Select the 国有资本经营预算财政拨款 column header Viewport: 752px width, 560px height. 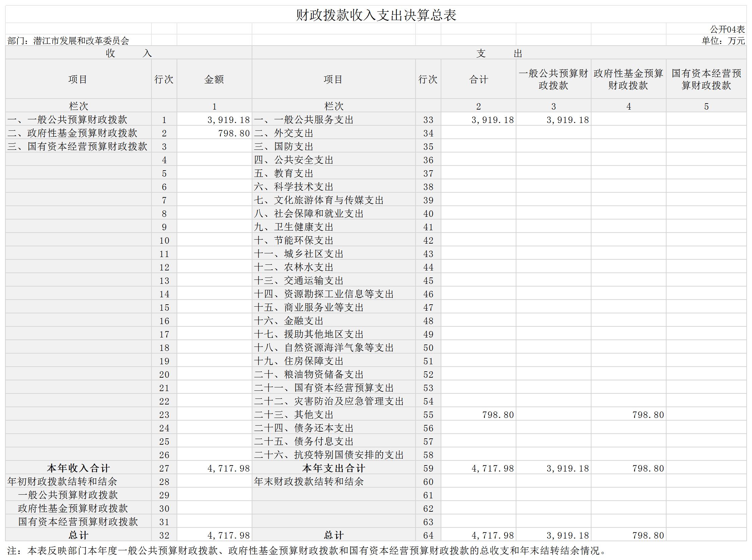tap(706, 79)
